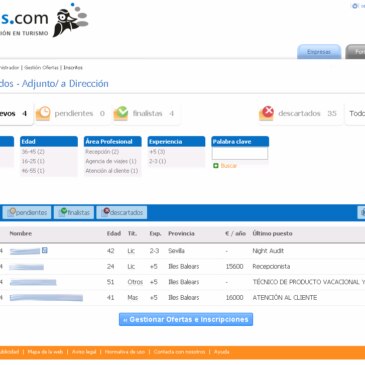Sort by Provincia column header
The height and width of the screenshot is (365, 365).
[x=181, y=234]
